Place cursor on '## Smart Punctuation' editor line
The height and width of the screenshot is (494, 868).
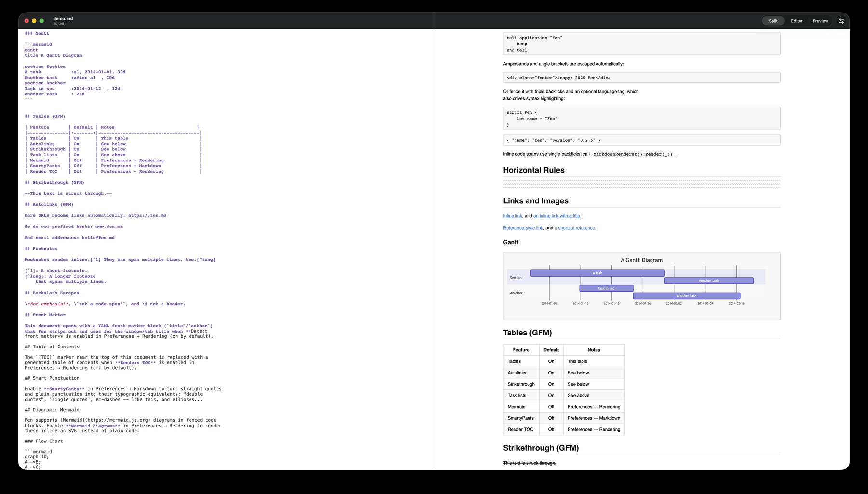(52, 378)
